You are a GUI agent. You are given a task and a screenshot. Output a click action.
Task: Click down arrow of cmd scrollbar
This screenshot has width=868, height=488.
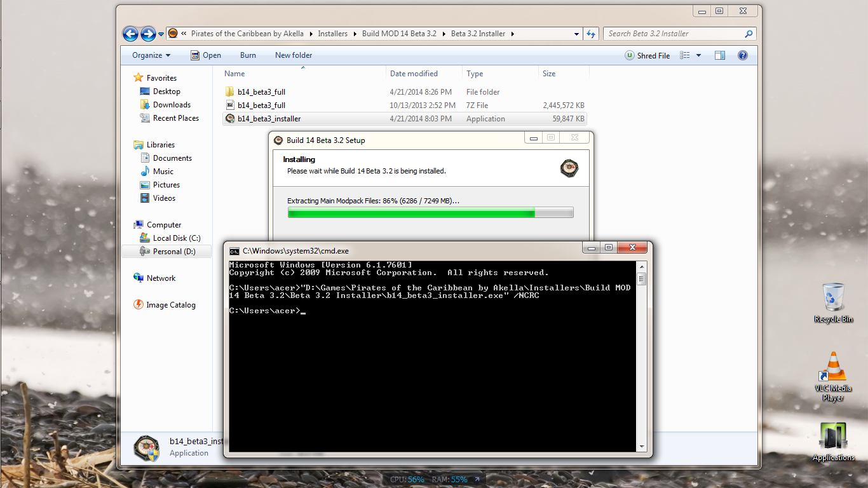click(642, 447)
